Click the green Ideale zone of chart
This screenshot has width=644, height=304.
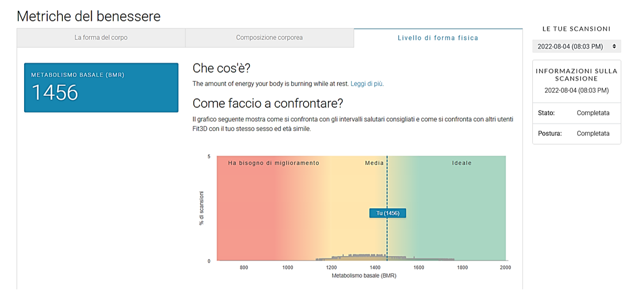click(461, 210)
